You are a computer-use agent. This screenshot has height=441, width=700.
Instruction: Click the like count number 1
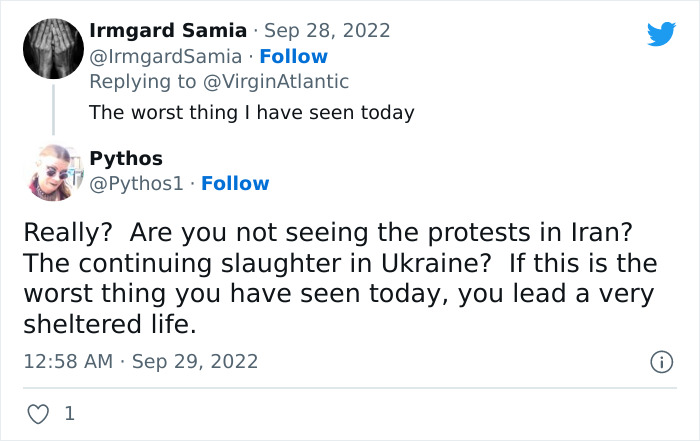[69, 413]
